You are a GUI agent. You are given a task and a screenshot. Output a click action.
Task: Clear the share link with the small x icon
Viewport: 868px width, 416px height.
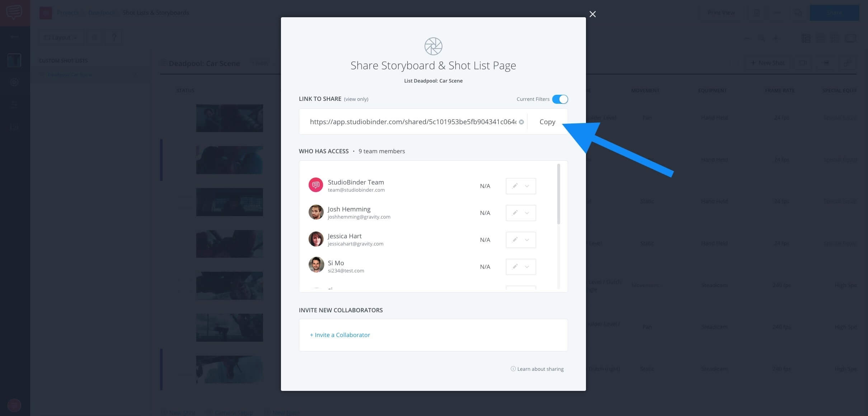(521, 122)
